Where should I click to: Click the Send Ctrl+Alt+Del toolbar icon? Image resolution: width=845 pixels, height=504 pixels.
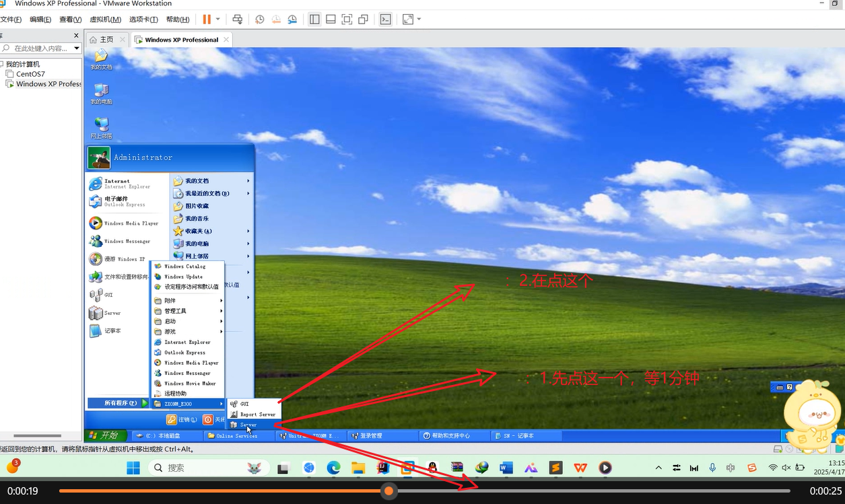point(238,20)
